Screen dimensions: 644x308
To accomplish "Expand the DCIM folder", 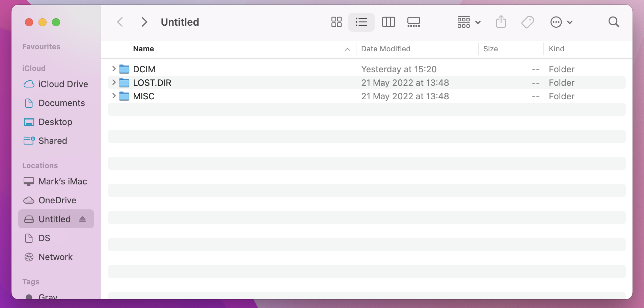I will [114, 69].
